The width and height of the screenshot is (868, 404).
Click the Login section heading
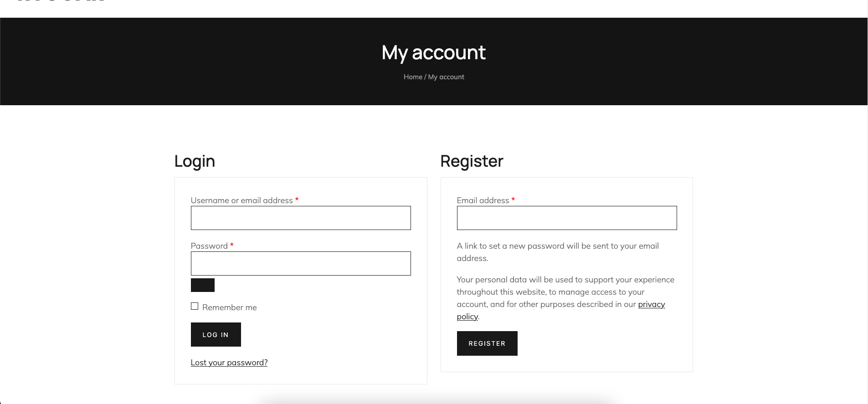click(195, 161)
